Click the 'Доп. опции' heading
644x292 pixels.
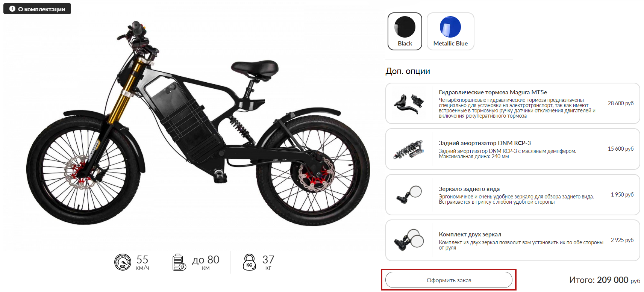[x=408, y=71]
